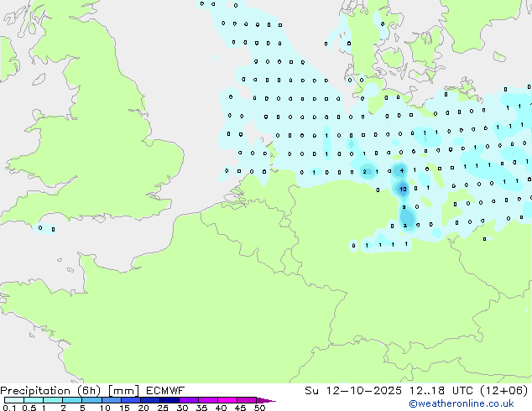Pick the dark navy legend swatch between 25 and 30
The height and width of the screenshot is (411, 532).
[x=170, y=400]
